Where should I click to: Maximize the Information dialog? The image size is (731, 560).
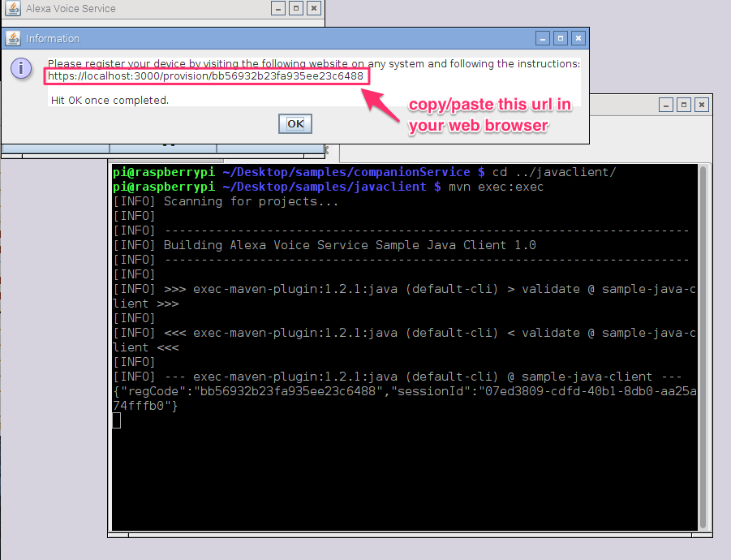tap(561, 38)
